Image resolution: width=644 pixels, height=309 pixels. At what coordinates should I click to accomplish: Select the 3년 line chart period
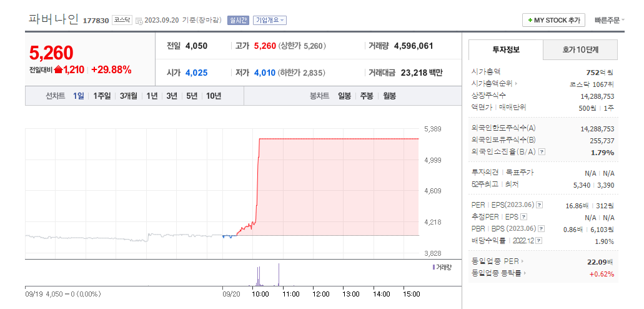coord(172,96)
